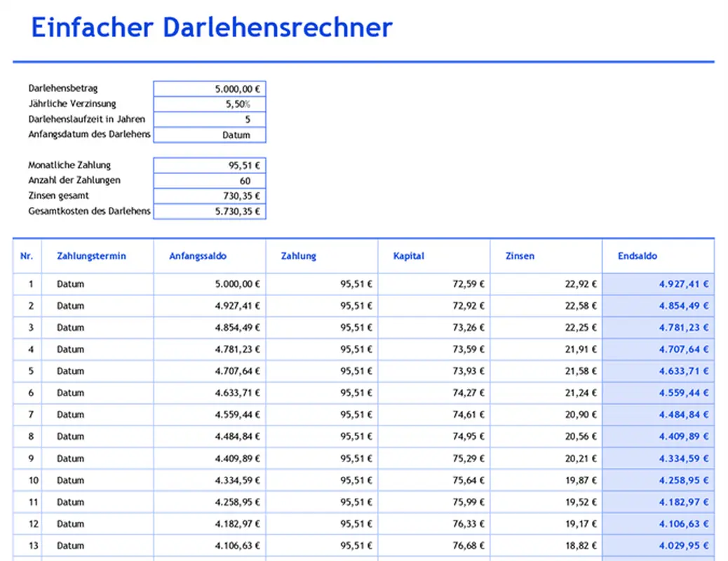Click Zinsen cell 22,92 €

(546, 284)
